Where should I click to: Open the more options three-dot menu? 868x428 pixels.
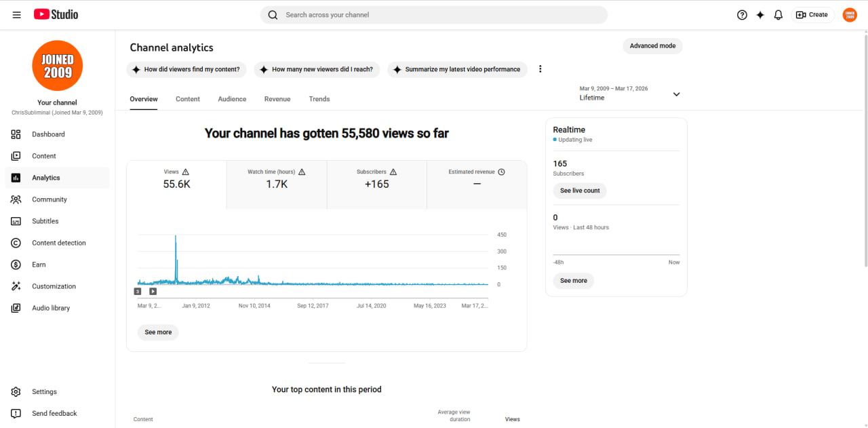tap(540, 69)
